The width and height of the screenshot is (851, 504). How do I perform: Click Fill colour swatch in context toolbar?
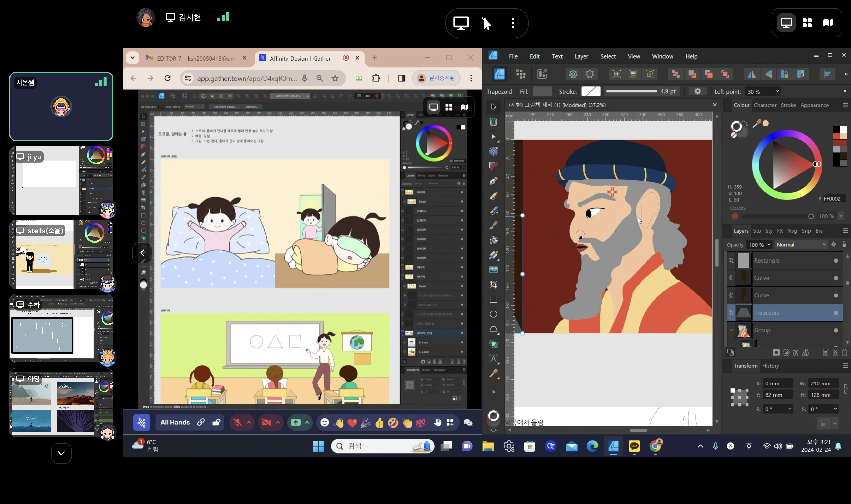[542, 91]
